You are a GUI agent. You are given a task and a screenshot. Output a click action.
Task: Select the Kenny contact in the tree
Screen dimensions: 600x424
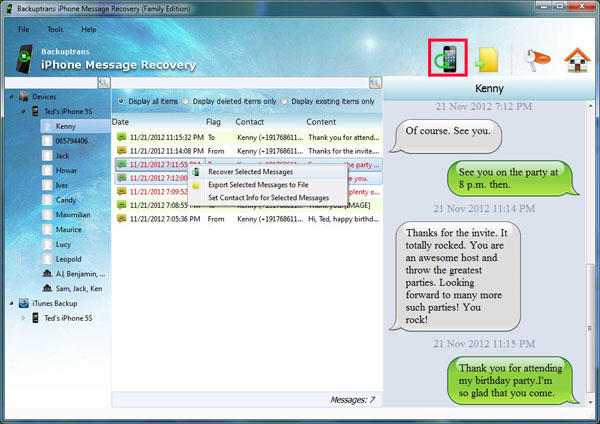(x=75, y=126)
